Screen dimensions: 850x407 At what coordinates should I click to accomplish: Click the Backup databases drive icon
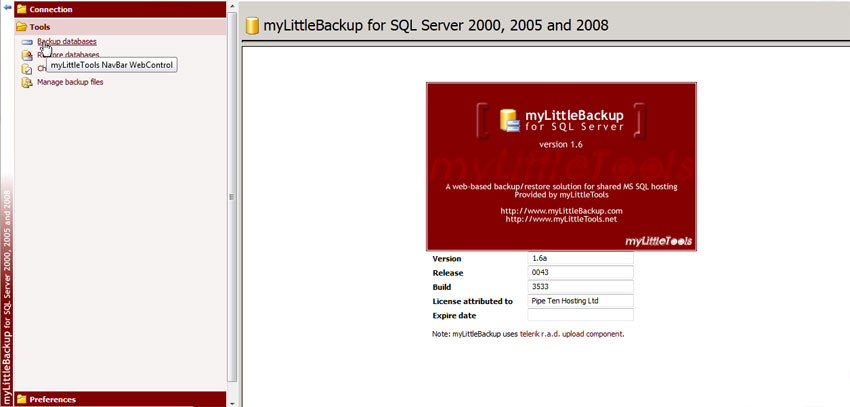pos(27,42)
